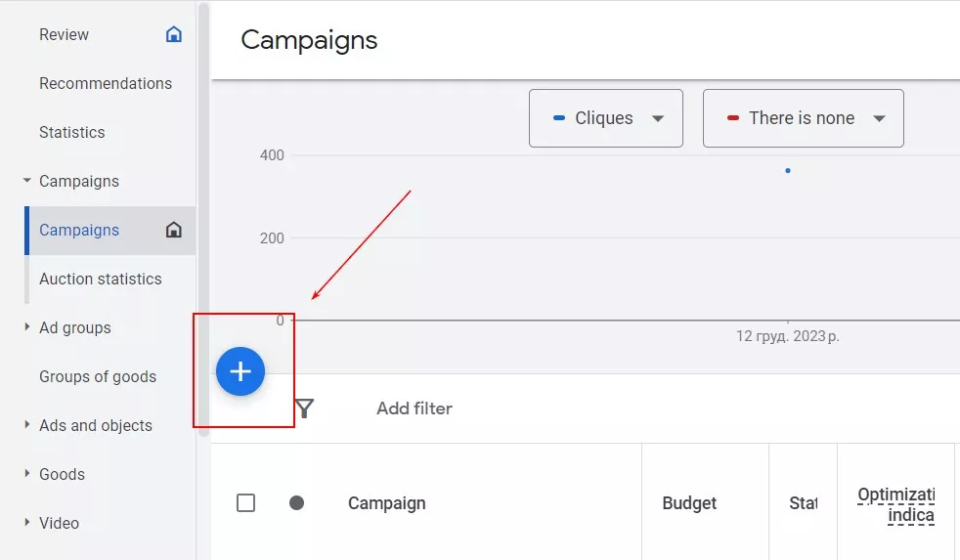This screenshot has height=560, width=960.
Task: Open the 'There is none' metric dropdown
Action: pyautogui.click(x=803, y=118)
